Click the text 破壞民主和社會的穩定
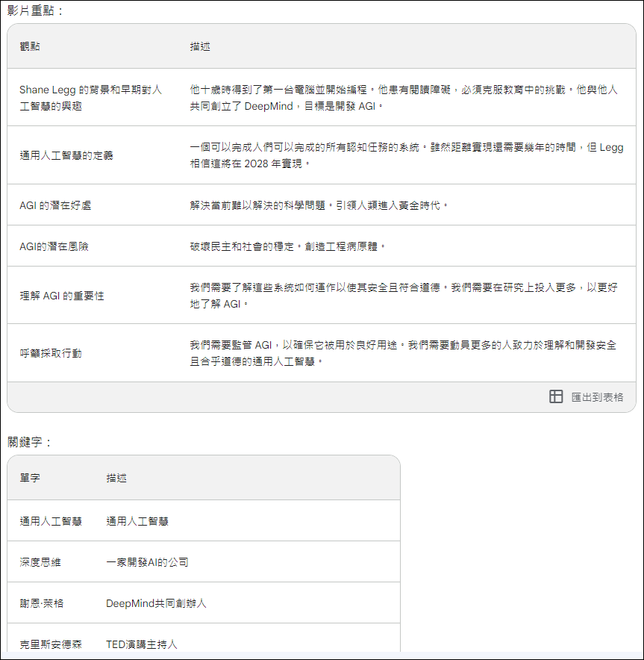The height and width of the screenshot is (660, 644). (242, 246)
